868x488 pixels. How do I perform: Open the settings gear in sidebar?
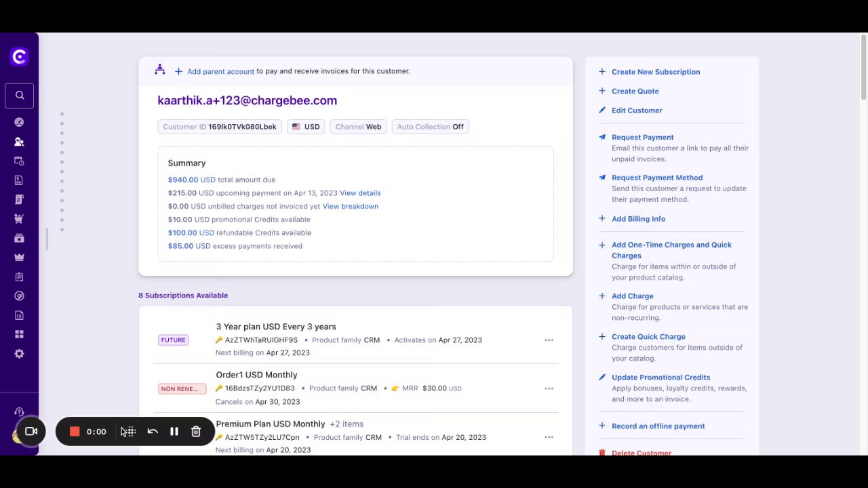(19, 354)
